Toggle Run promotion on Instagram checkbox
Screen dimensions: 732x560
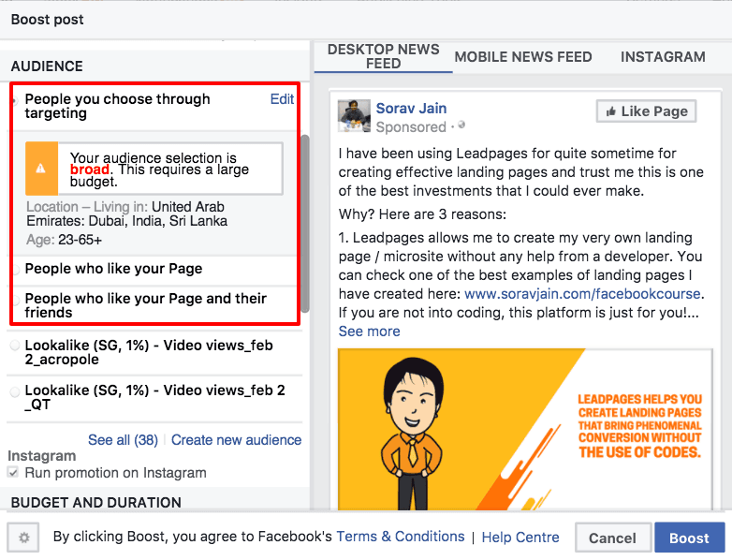pyautogui.click(x=13, y=472)
